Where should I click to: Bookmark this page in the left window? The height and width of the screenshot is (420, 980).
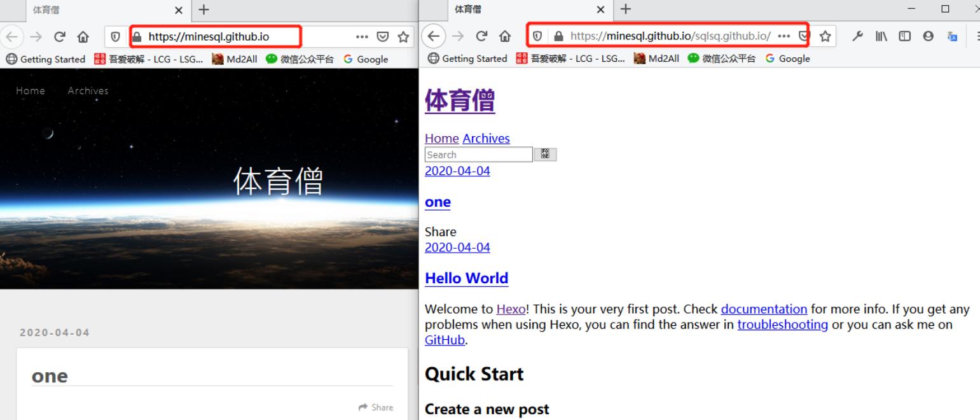click(403, 37)
